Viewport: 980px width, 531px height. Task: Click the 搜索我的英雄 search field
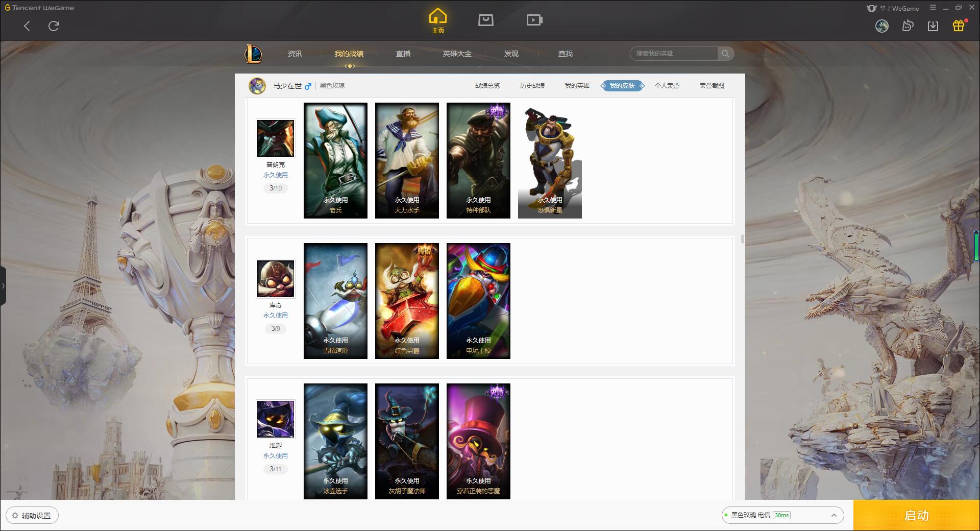[x=674, y=54]
